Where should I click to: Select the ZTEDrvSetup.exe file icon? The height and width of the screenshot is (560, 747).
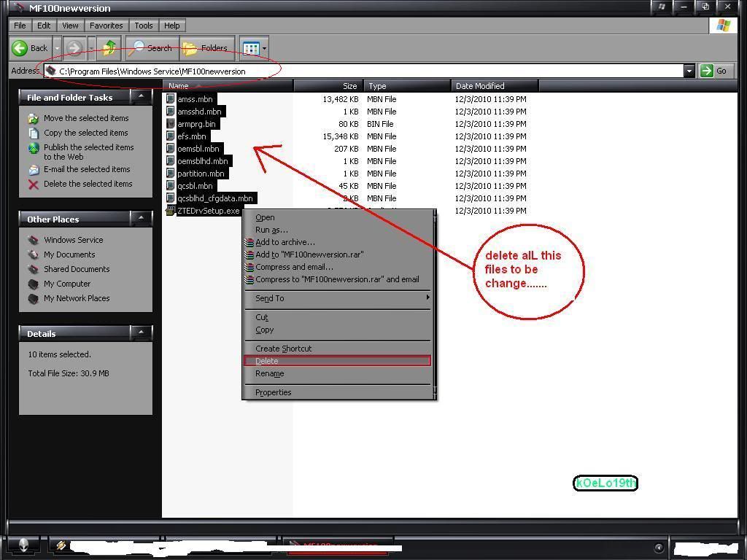pyautogui.click(x=171, y=211)
